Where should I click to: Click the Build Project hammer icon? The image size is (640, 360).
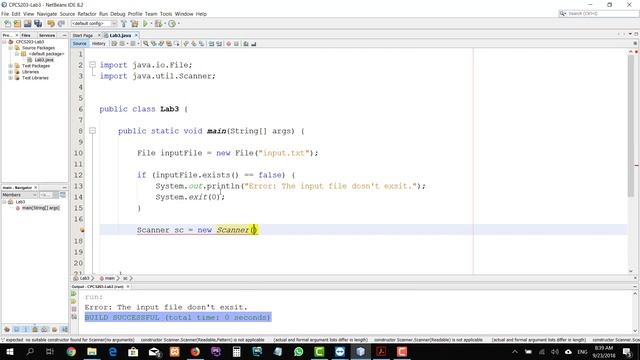coord(124,24)
